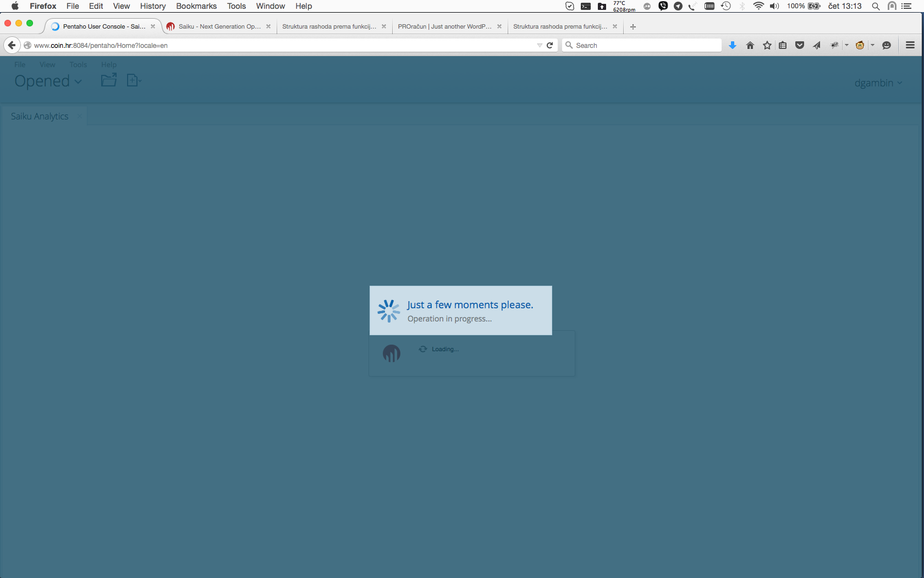Close the PRORačun browser tab
Image resolution: width=924 pixels, height=578 pixels.
click(499, 26)
